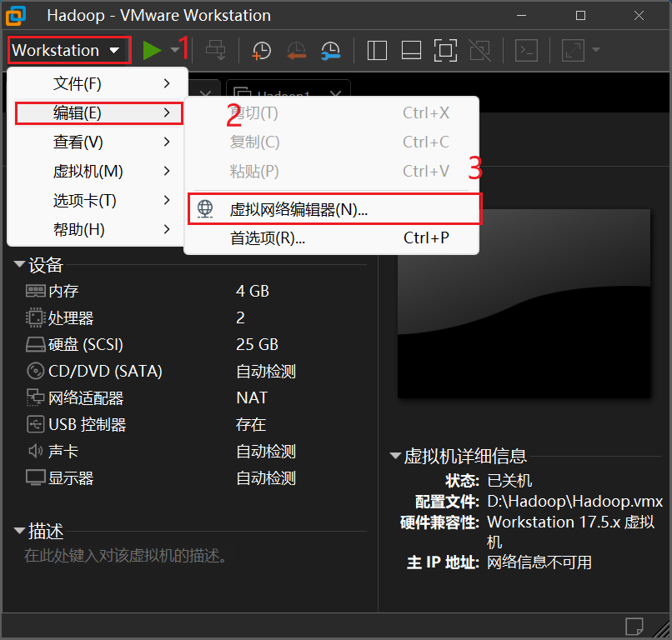Click the NAT network adapter value
The image size is (672, 640).
252,398
